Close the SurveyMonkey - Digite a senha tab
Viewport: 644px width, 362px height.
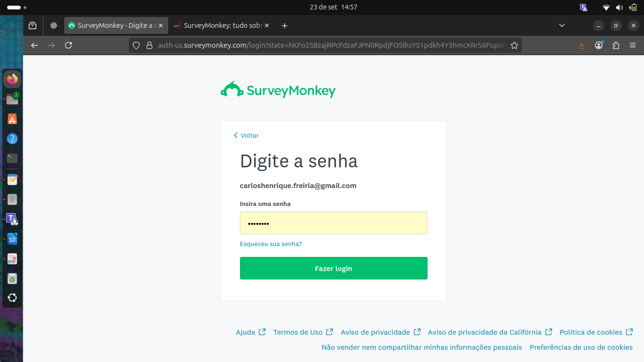(160, 25)
